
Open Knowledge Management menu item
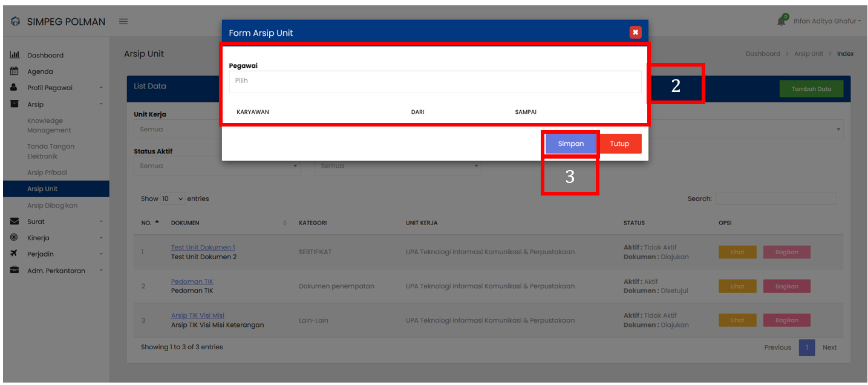point(49,125)
